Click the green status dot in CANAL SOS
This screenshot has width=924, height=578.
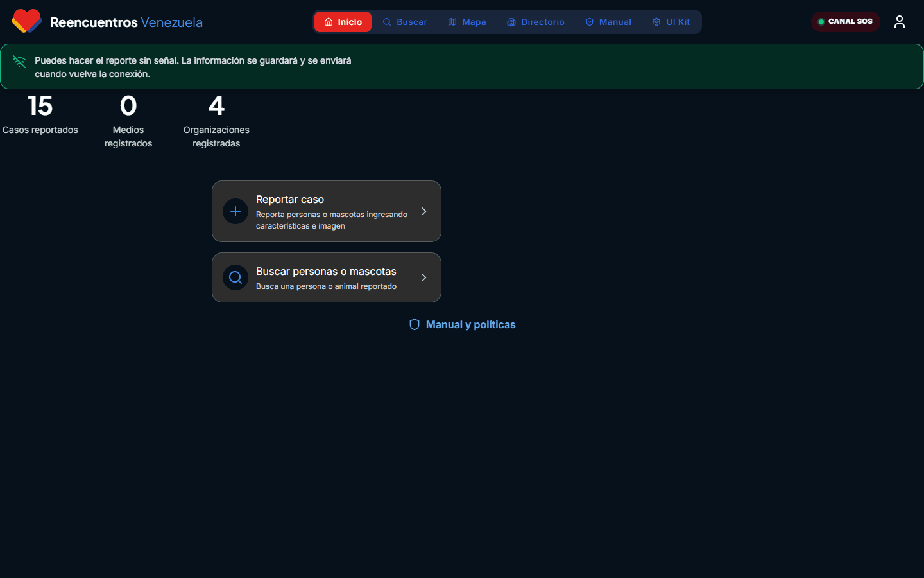821,22
